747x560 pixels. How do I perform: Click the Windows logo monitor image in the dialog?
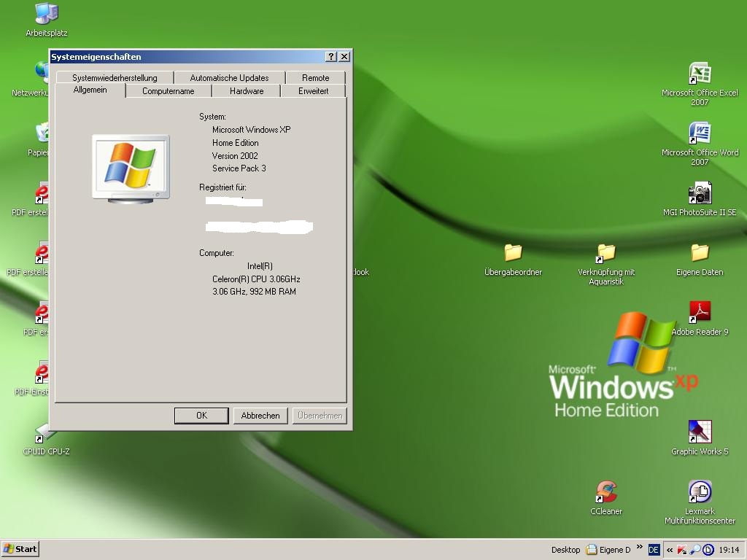coord(131,169)
